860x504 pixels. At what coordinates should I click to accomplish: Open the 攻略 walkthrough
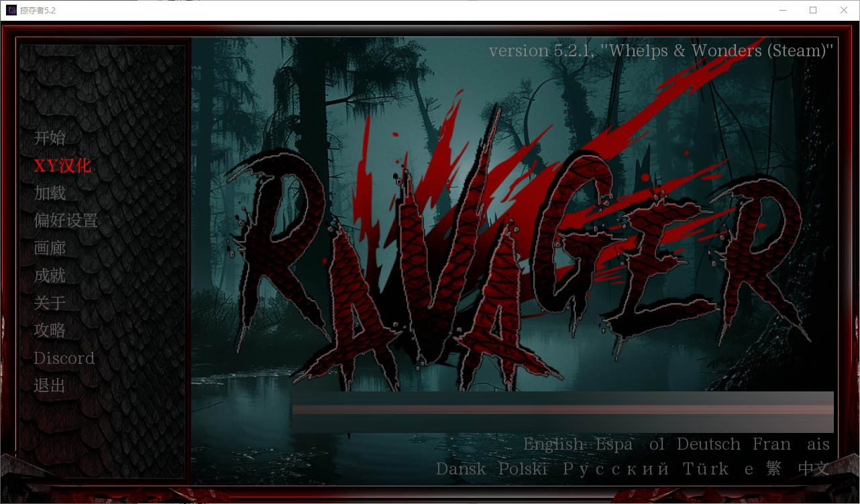50,330
